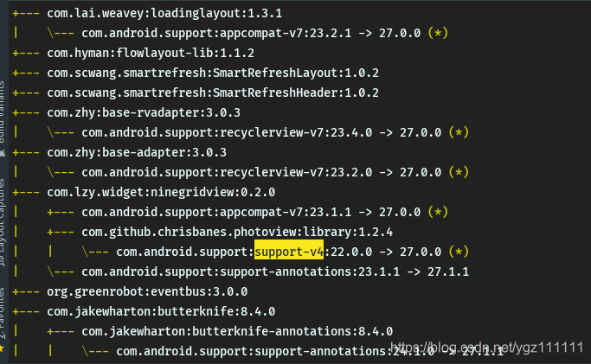This screenshot has height=364, width=591.
Task: Click the com.jakewharton:butterknife:8.4.0 line
Action: [161, 311]
